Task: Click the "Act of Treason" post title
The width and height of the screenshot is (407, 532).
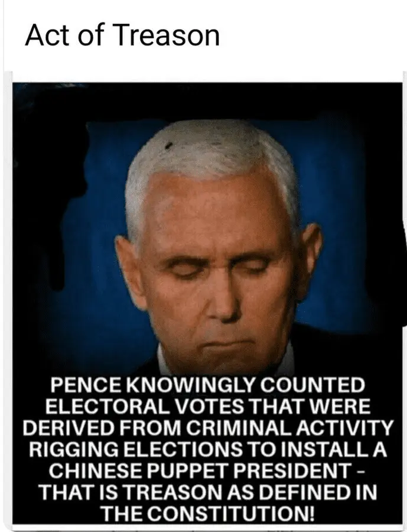Action: 122,36
